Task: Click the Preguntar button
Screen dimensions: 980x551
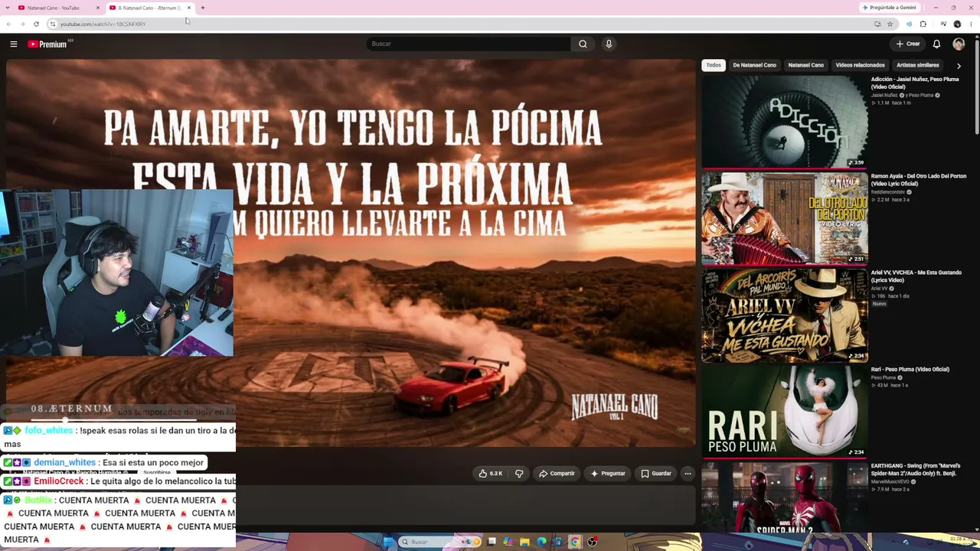Action: tap(608, 474)
